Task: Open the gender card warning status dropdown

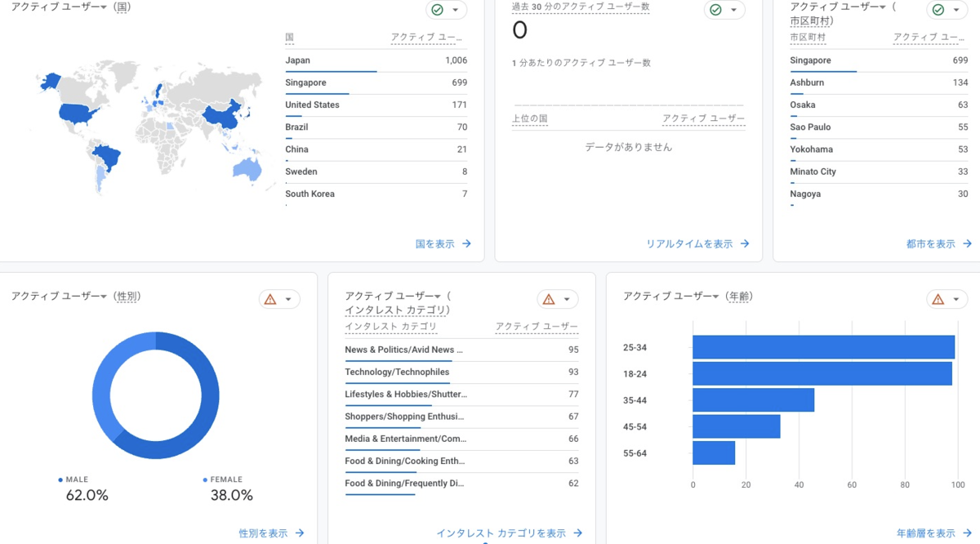Action: click(x=279, y=299)
